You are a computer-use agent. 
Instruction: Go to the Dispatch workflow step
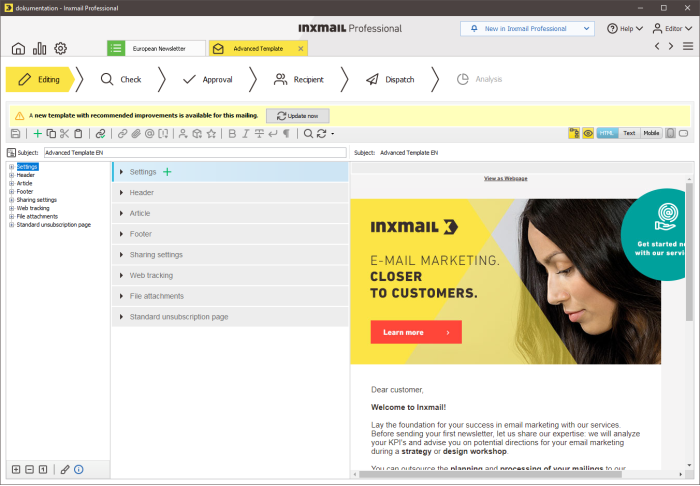click(x=390, y=79)
